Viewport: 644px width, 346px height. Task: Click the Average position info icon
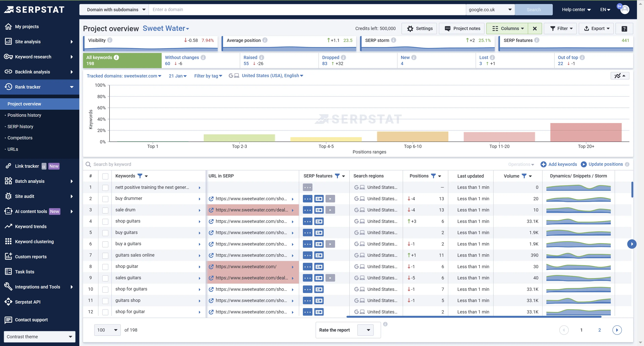click(x=265, y=40)
